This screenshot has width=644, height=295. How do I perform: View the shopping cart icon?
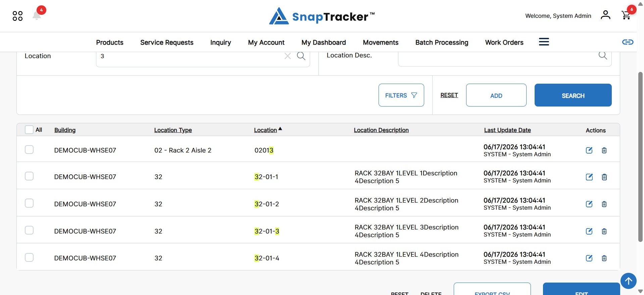click(626, 15)
